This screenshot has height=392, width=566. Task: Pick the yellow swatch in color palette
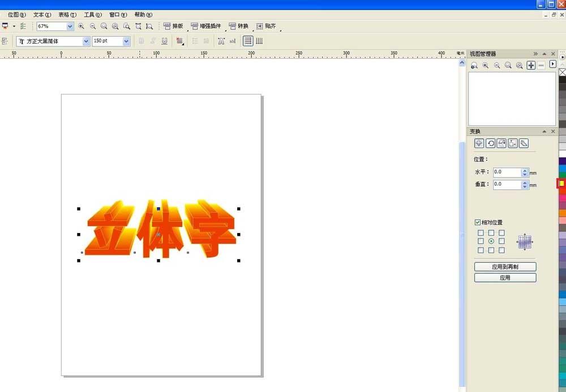[561, 184]
